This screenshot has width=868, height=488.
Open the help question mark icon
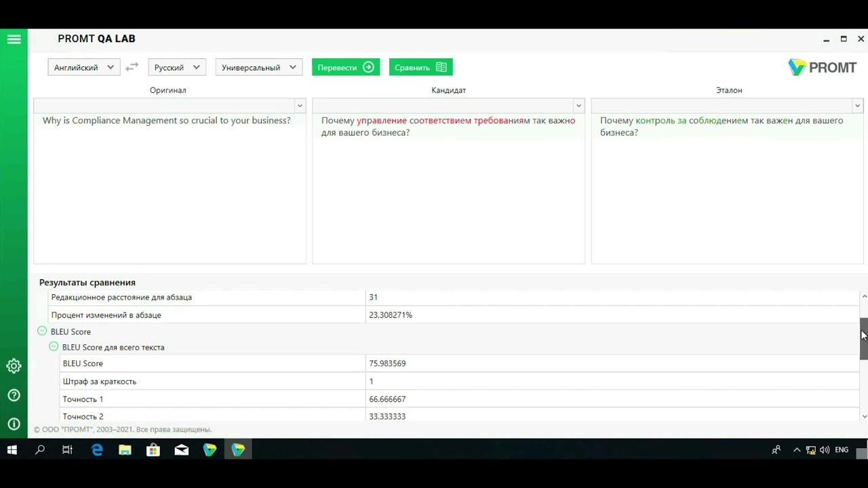pos(14,395)
